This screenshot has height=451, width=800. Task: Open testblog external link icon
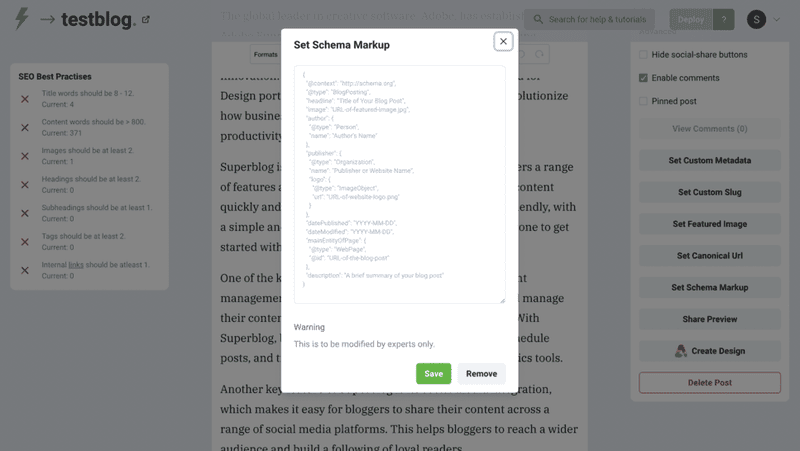pos(146,20)
